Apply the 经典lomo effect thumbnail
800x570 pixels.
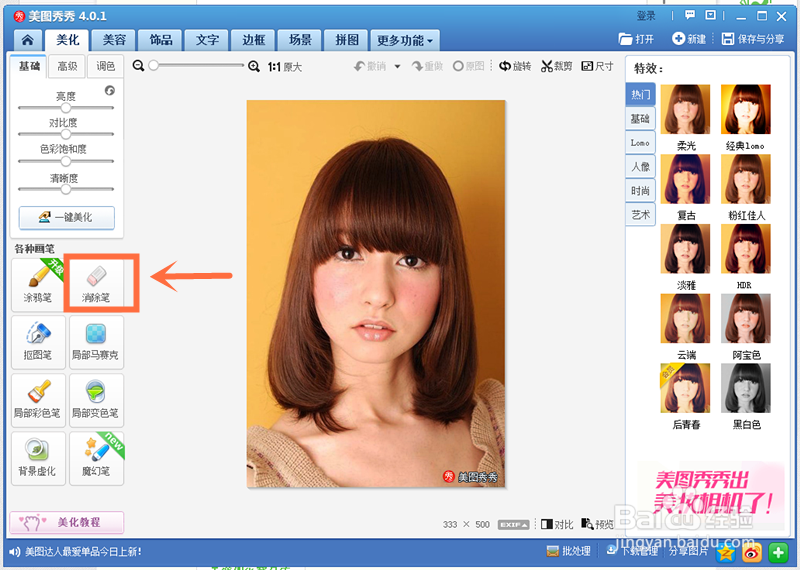[745, 109]
